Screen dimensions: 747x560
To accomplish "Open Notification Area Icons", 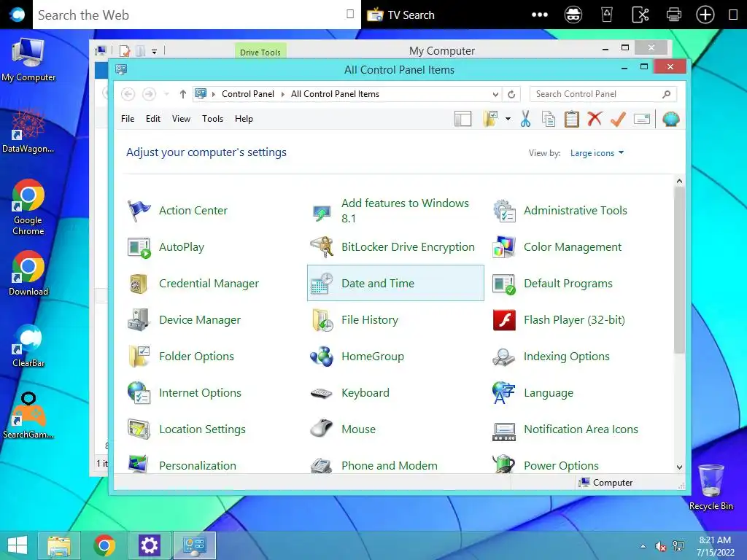I will (x=565, y=429).
